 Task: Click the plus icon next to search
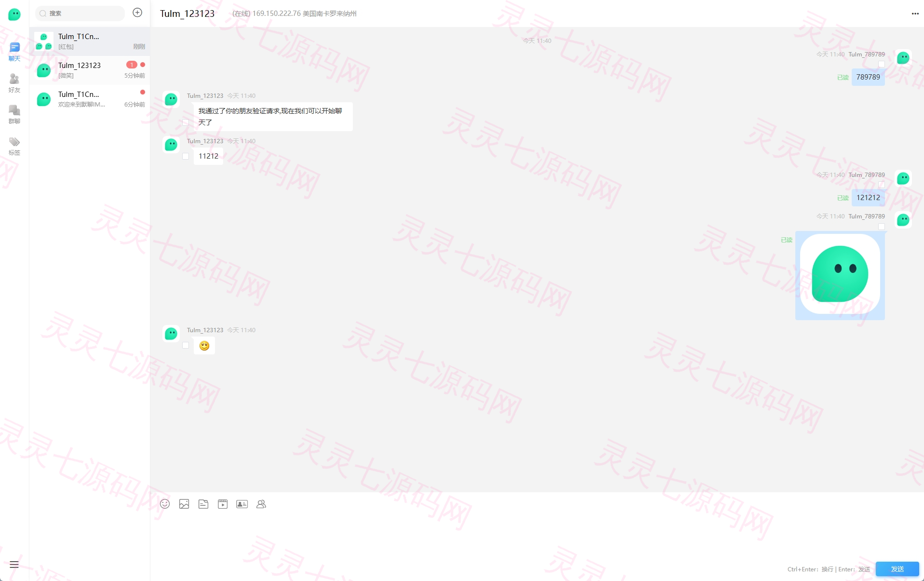point(137,13)
